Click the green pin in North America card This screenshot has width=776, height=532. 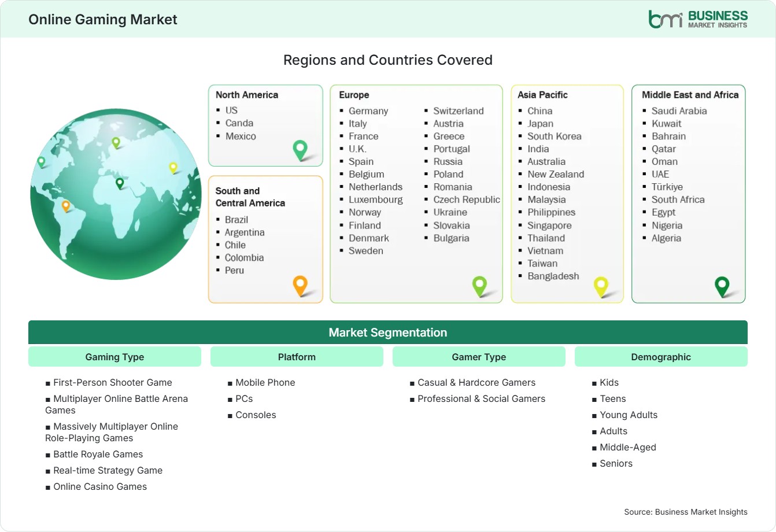300,150
